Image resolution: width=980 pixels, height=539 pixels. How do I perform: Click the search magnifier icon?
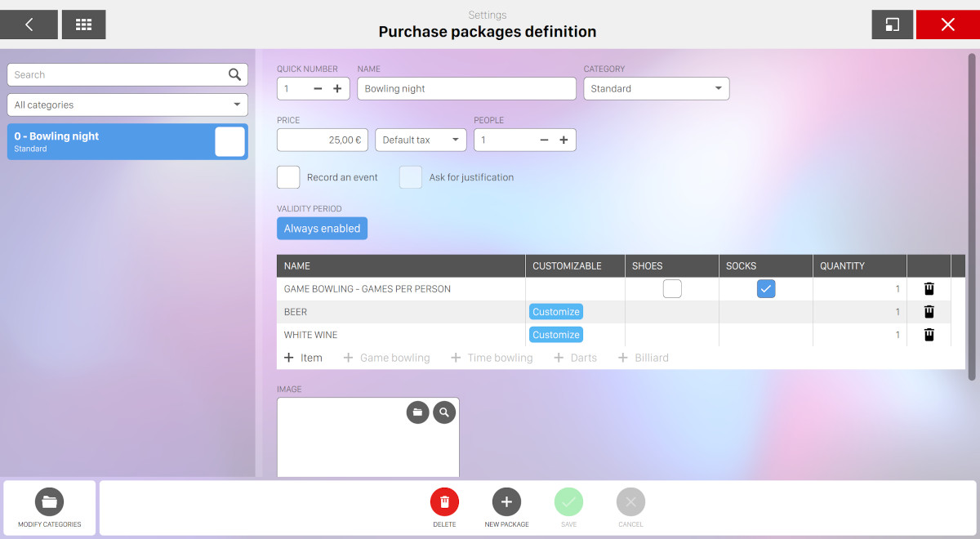click(x=234, y=75)
